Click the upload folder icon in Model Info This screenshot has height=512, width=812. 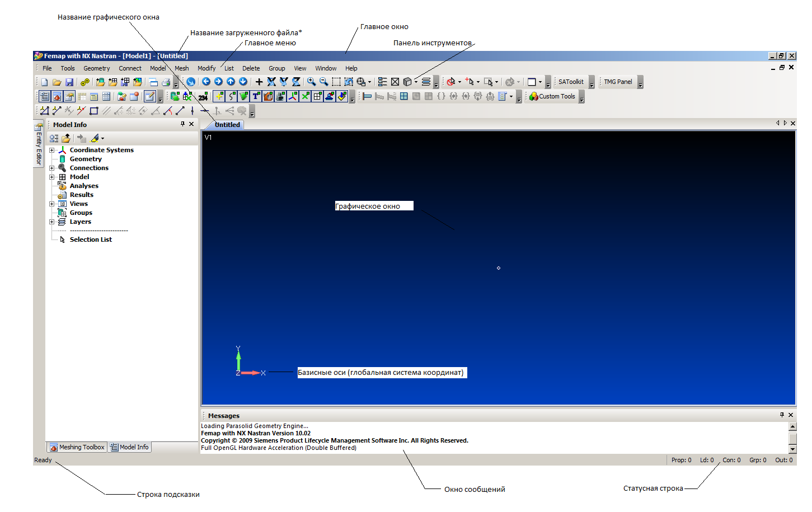(x=66, y=138)
